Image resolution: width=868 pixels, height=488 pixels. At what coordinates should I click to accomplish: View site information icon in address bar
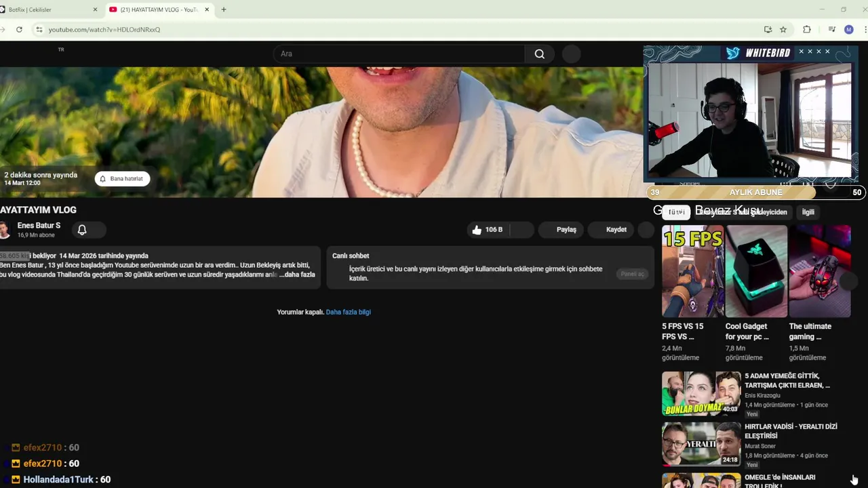(39, 30)
